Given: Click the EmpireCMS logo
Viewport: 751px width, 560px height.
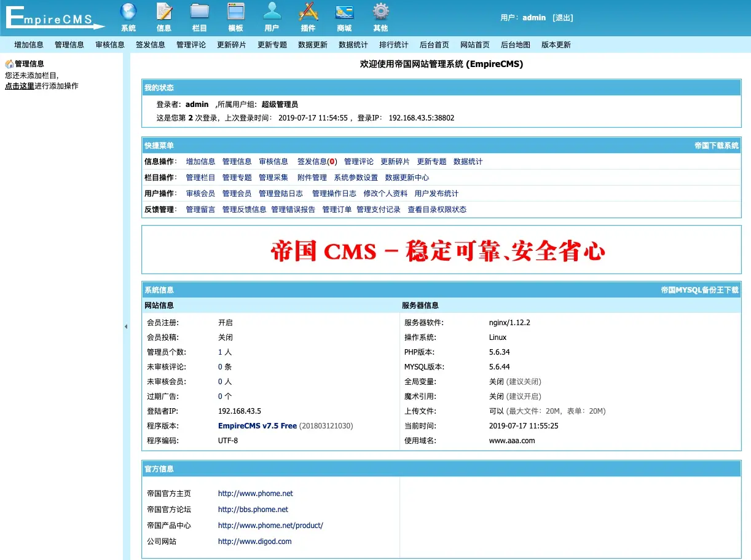Looking at the screenshot, I should (55, 17).
